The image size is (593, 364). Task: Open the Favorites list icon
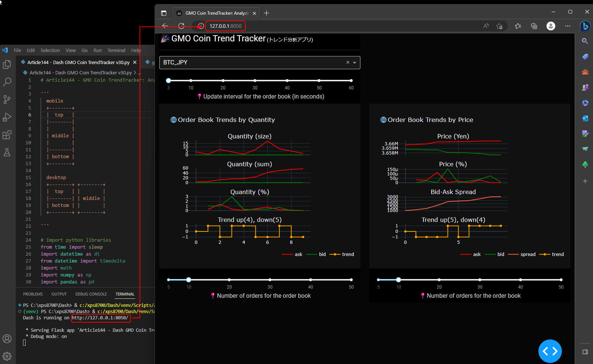point(518,26)
